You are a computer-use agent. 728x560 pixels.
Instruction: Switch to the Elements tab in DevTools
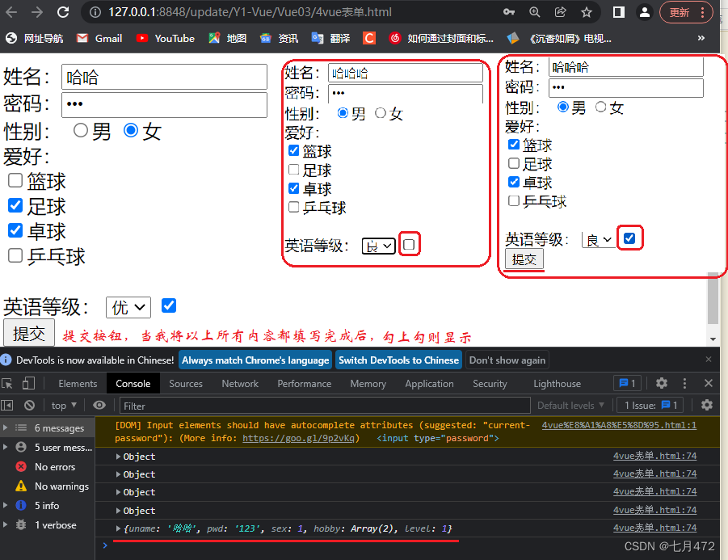point(77,383)
